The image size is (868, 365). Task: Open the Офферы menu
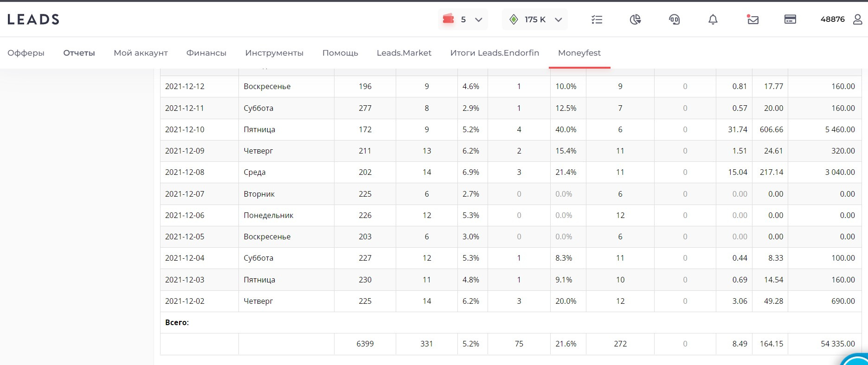pyautogui.click(x=26, y=53)
